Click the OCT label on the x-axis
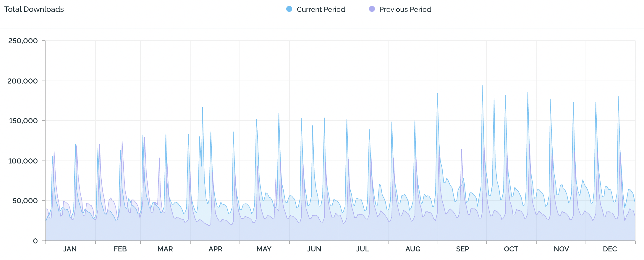 click(511, 249)
